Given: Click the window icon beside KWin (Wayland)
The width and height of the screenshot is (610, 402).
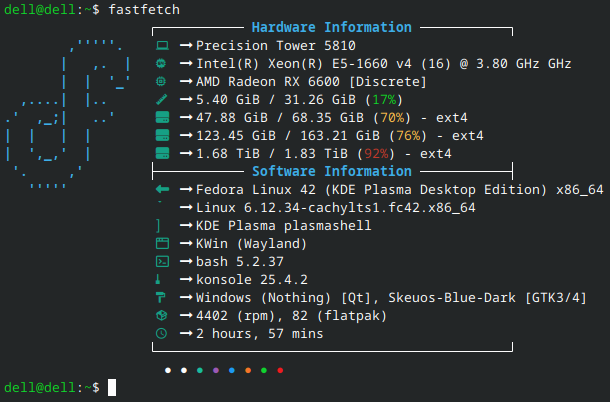Looking at the screenshot, I should click(162, 244).
